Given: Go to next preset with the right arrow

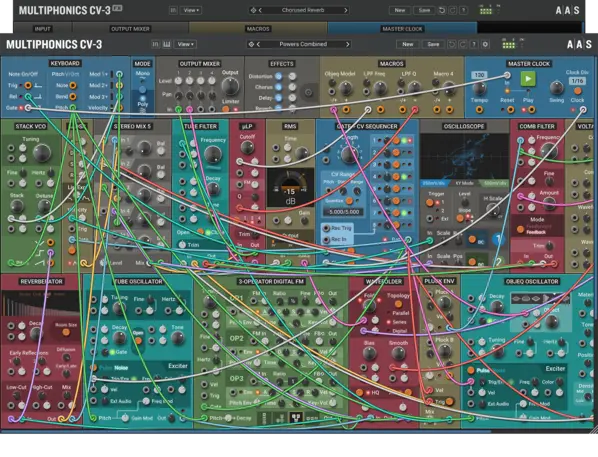Looking at the screenshot, I should 347,44.
